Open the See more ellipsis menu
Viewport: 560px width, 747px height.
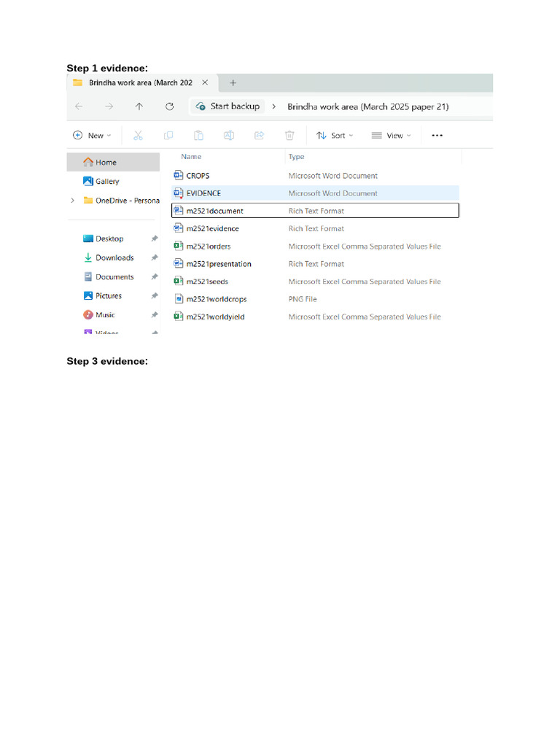437,135
